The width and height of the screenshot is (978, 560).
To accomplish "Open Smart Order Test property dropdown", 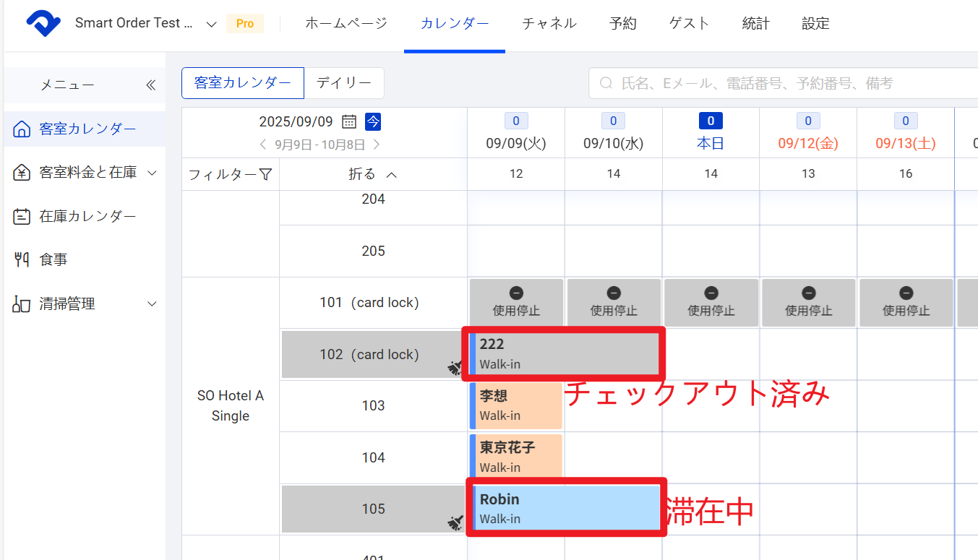I will pos(211,24).
